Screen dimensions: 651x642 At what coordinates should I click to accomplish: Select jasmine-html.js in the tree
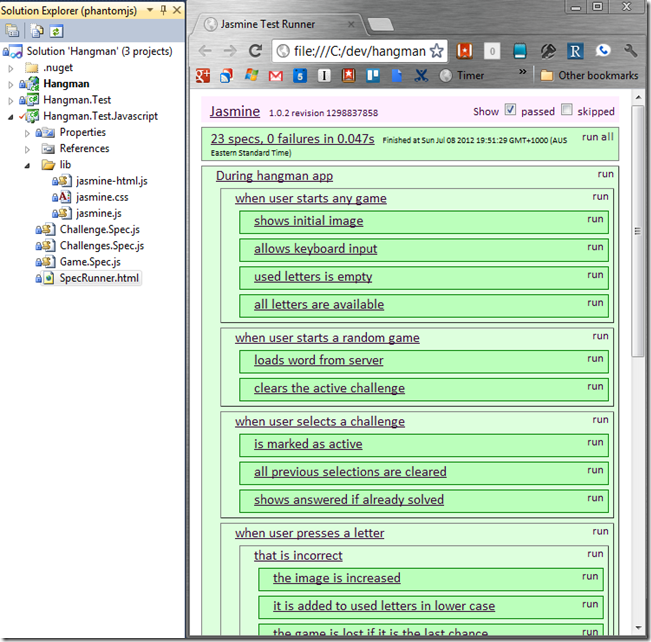[111, 181]
